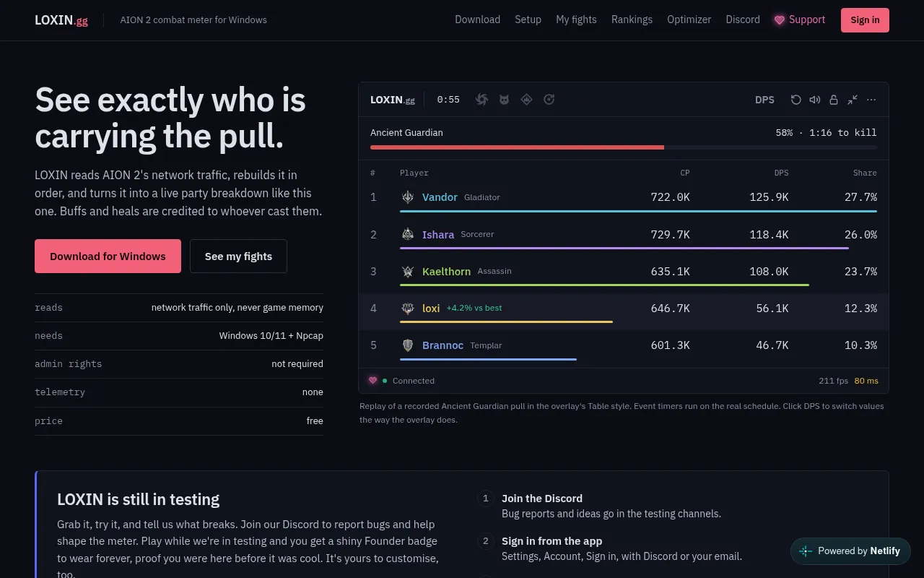Click the '58% · 1:16 to kill' text
Screen dimensions: 924x578
pos(826,132)
